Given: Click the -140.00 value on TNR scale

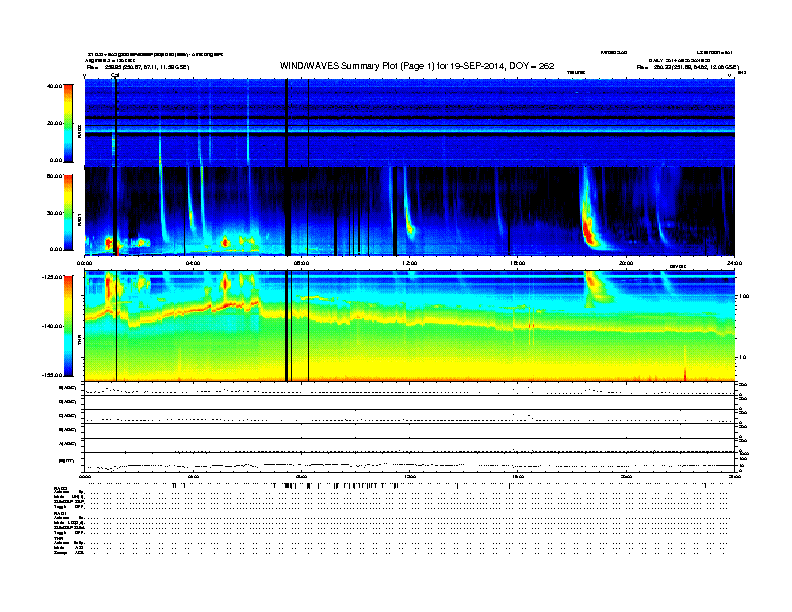Looking at the screenshot, I should click(53, 326).
